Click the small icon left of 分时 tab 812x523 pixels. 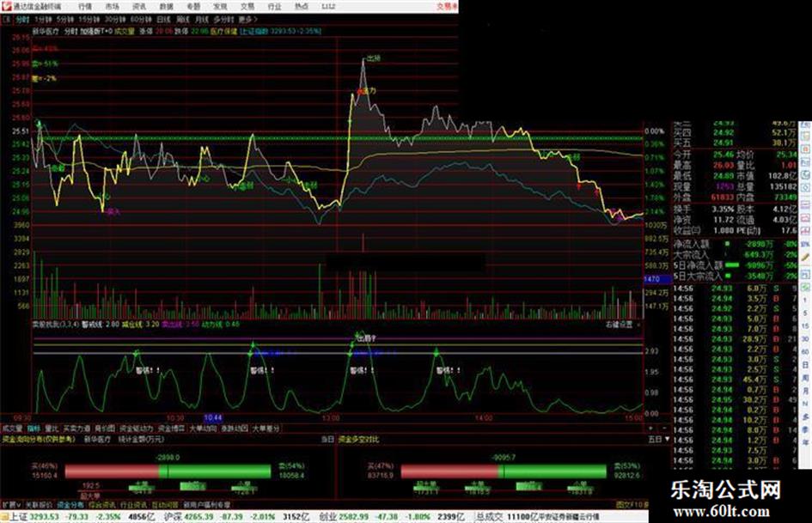click(7, 19)
